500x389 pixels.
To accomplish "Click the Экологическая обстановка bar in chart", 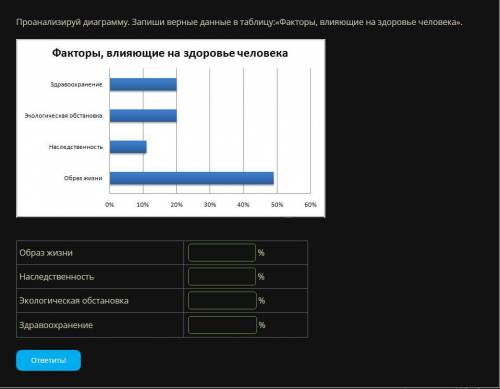I will [x=143, y=116].
